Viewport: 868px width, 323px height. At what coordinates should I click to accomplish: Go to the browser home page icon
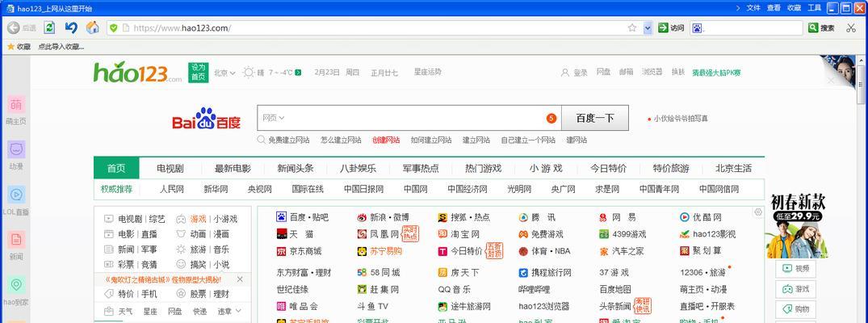click(x=92, y=27)
